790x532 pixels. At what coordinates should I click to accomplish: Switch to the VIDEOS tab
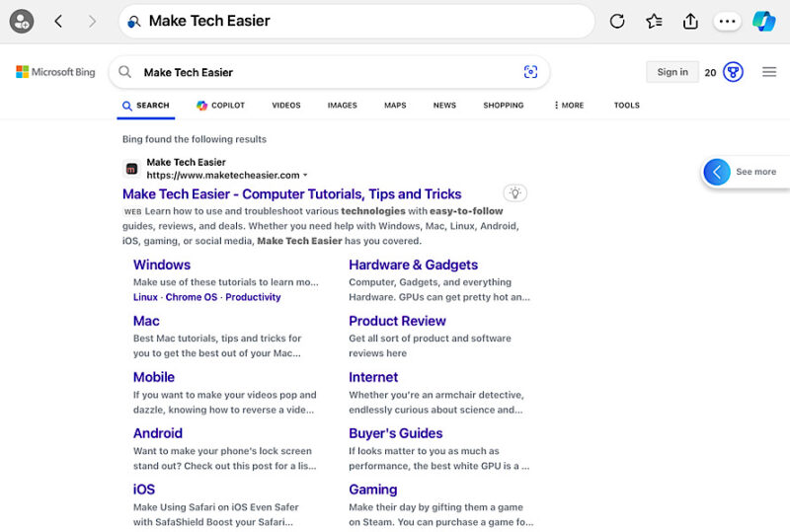(286, 106)
